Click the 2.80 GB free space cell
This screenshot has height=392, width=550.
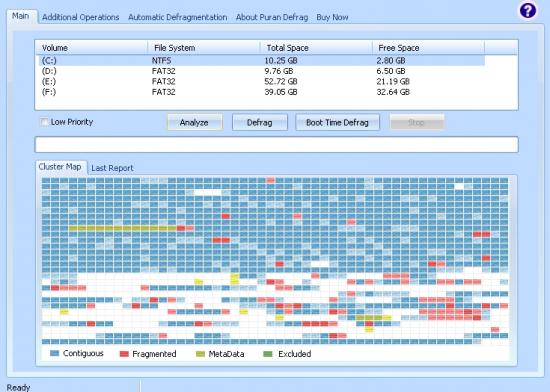(391, 61)
